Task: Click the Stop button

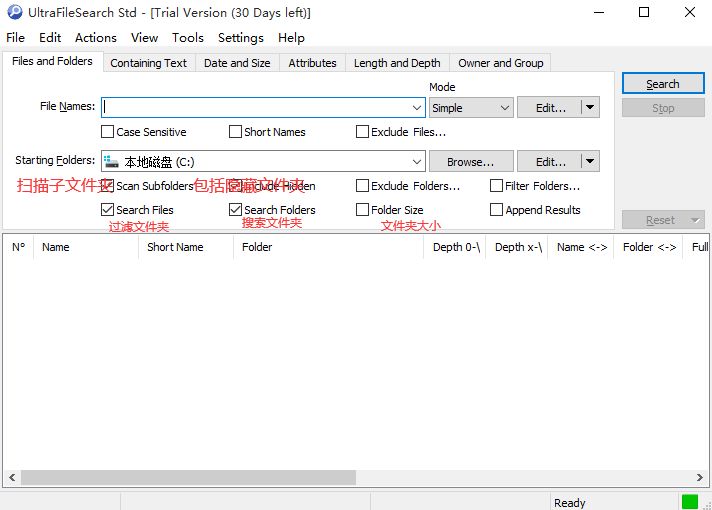Action: 663,108
